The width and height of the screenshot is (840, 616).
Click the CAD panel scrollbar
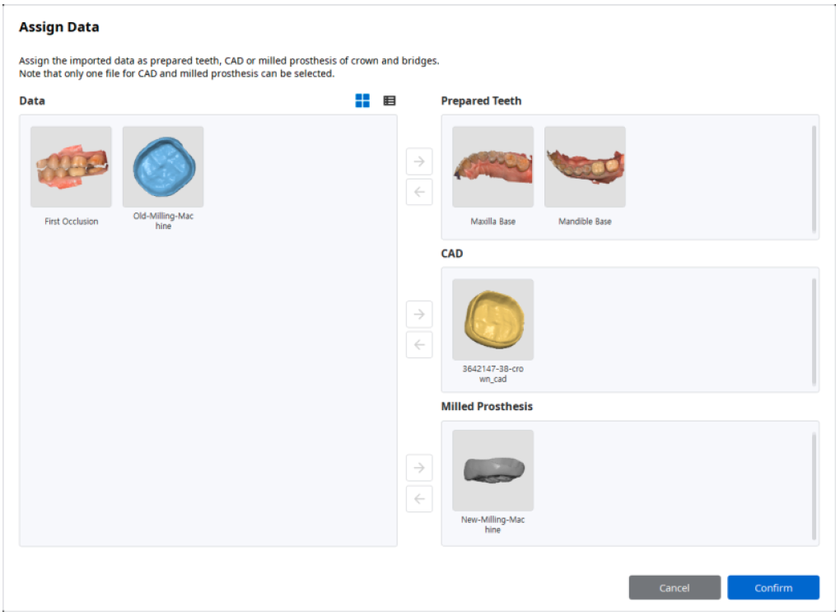tap(814, 332)
